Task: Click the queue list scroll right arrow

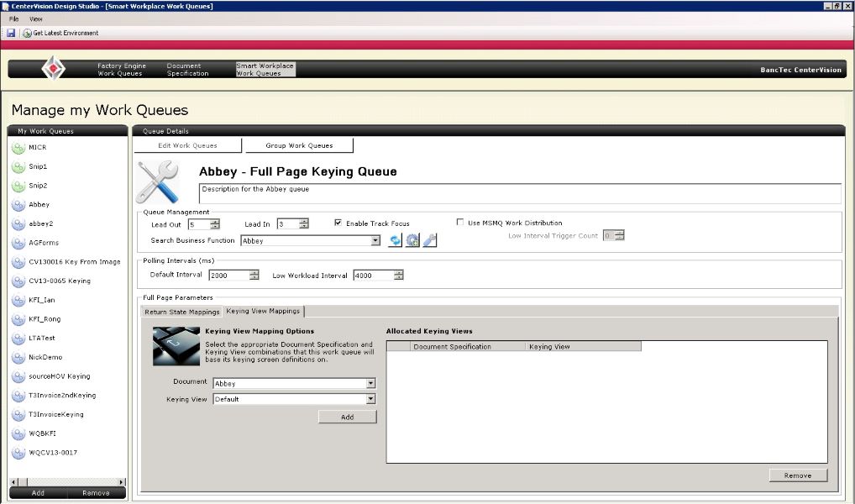Action: point(122,482)
